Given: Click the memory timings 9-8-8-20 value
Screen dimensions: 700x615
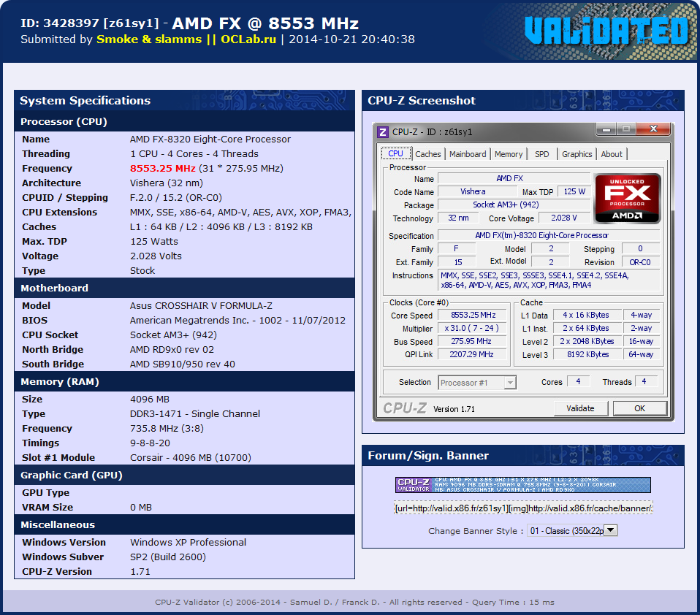Looking at the screenshot, I should (x=150, y=443).
